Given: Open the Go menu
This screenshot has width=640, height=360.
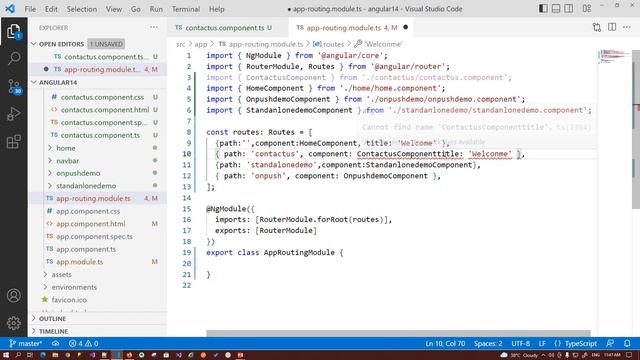Looking at the screenshot, I should click(x=136, y=9).
